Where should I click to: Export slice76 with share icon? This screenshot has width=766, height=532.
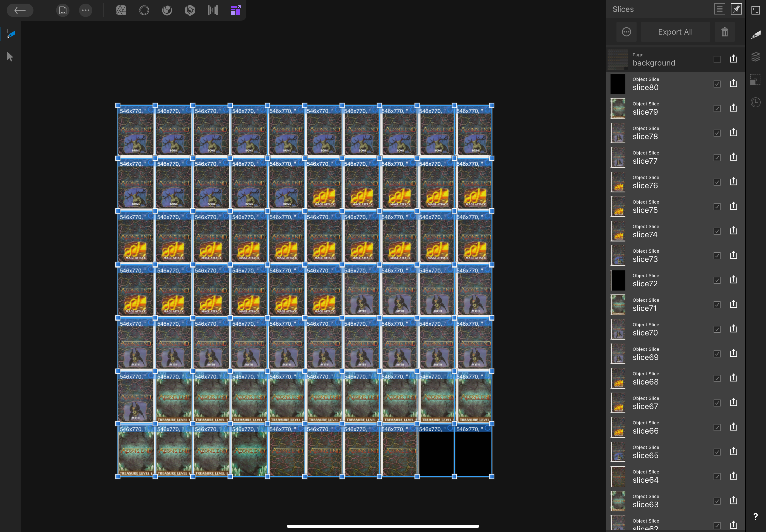733,182
